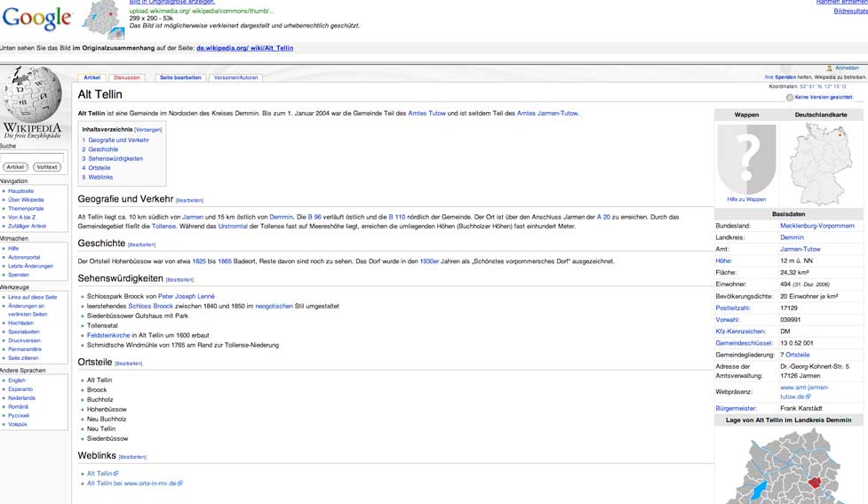Edit the Geschichte section via Bearbeiten
Viewport: 868px width, 504px height.
pyautogui.click(x=142, y=244)
